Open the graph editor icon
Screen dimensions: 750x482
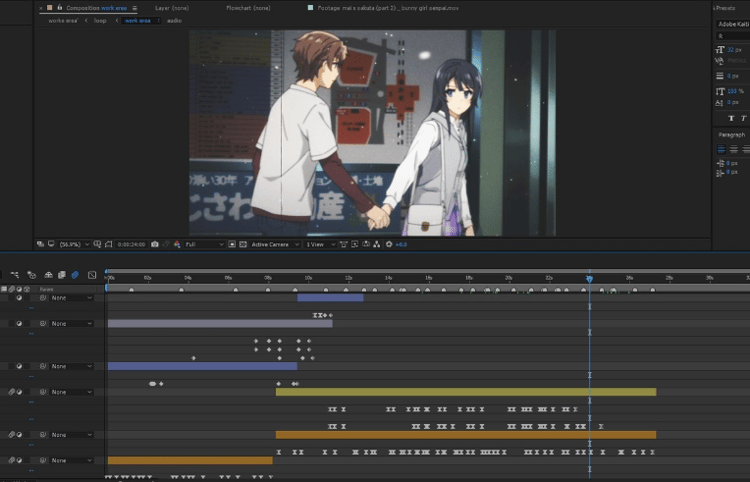[x=92, y=275]
